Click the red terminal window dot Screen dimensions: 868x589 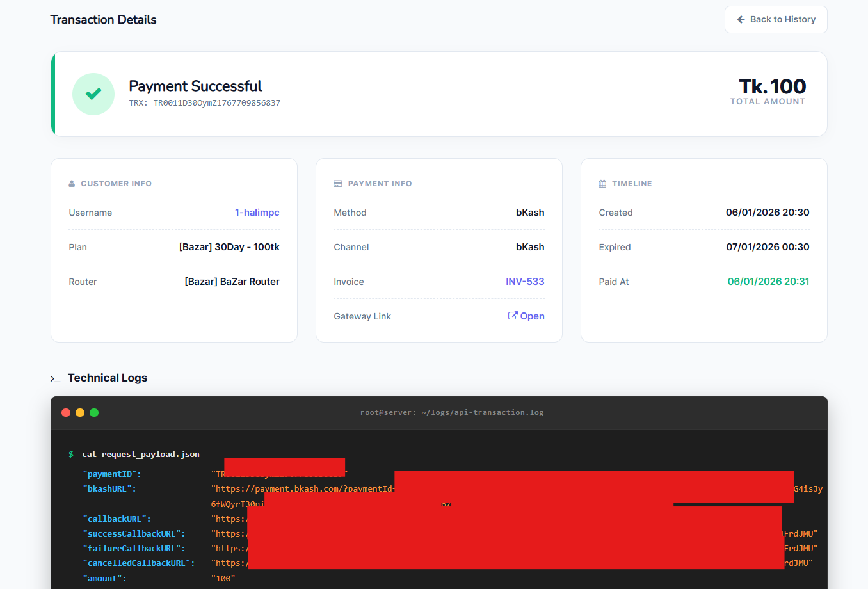coord(66,412)
